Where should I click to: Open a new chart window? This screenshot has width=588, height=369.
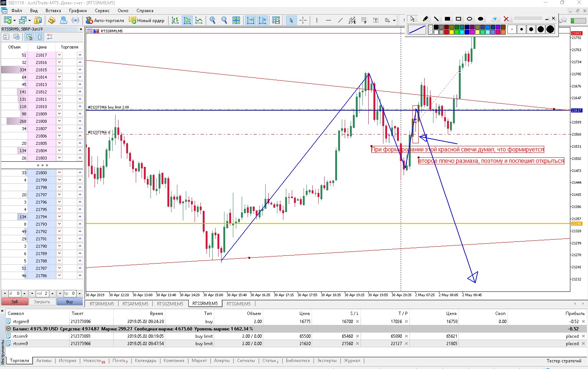coord(7,21)
